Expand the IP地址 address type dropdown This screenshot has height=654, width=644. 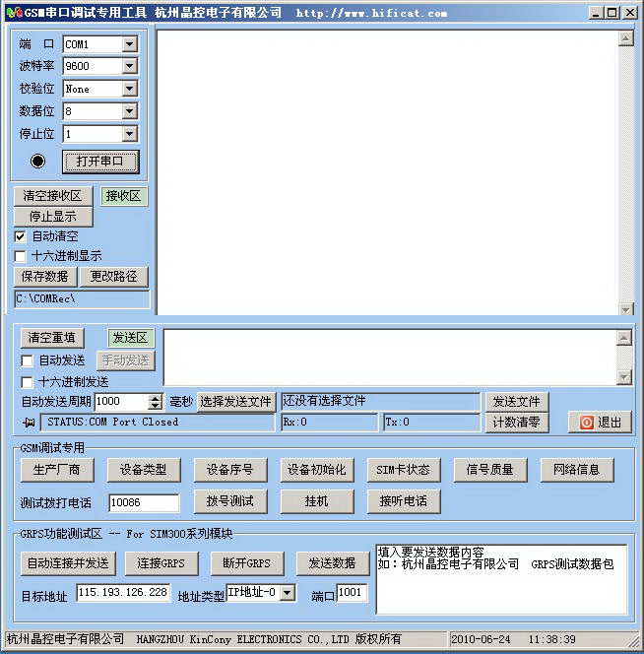[288, 593]
